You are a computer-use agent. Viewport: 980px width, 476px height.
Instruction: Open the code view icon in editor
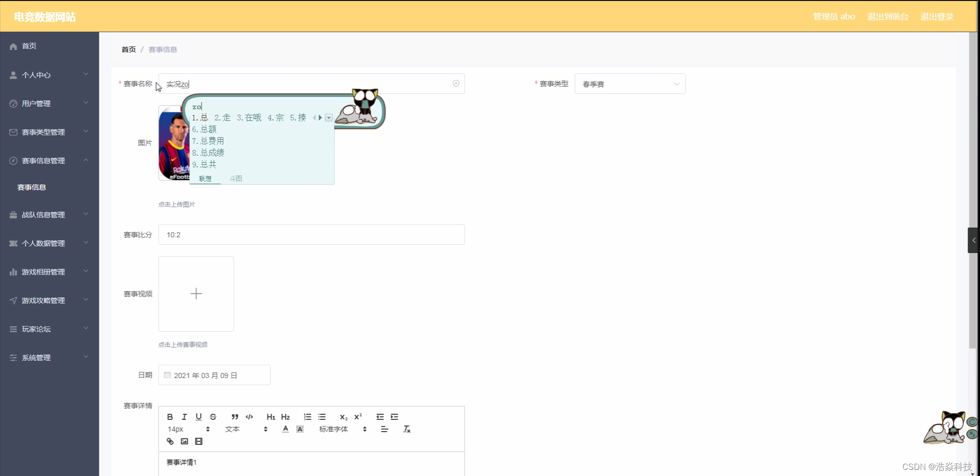pyautogui.click(x=249, y=417)
